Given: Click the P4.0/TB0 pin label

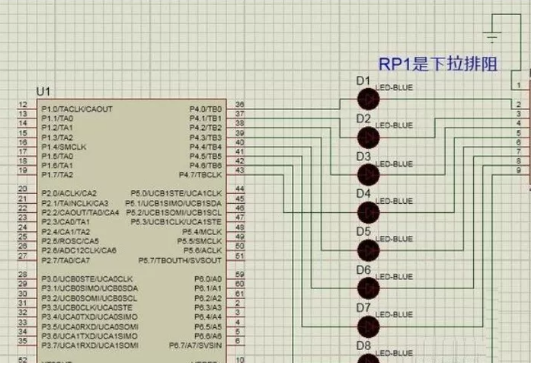Looking at the screenshot, I should 205,109.
